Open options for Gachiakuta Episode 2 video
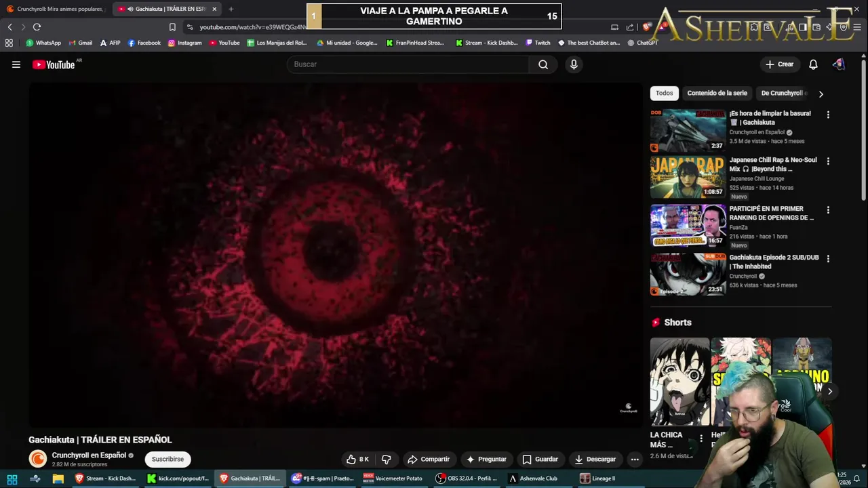This screenshot has width=868, height=488. [827, 259]
